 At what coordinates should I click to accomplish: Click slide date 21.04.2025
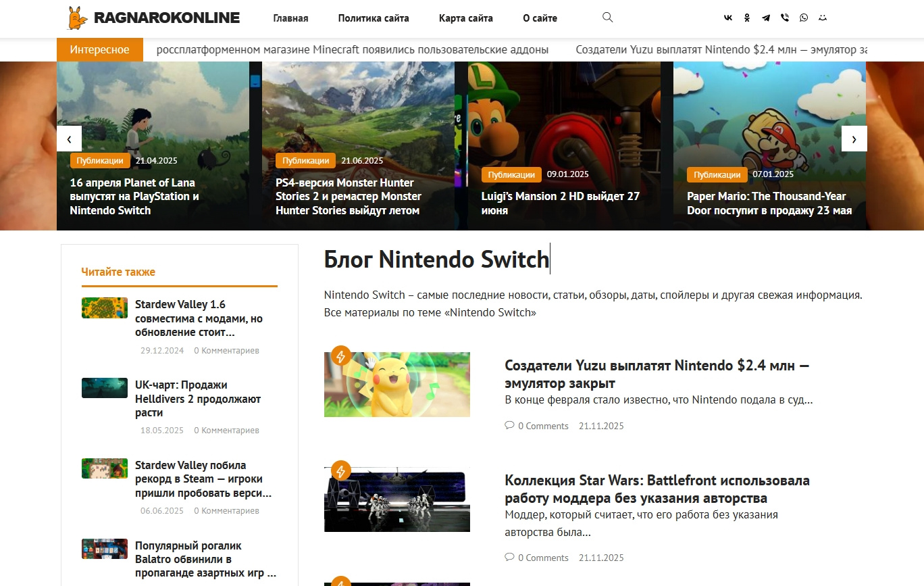coord(157,161)
